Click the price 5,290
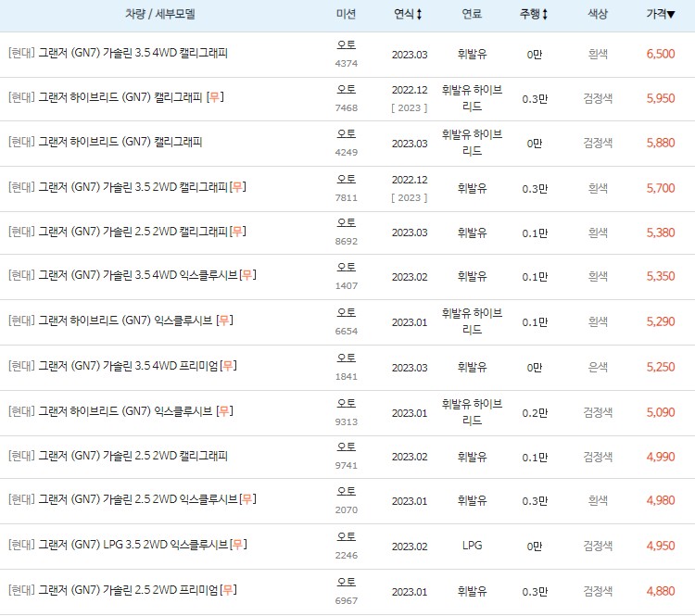This screenshot has width=695, height=616. click(661, 321)
